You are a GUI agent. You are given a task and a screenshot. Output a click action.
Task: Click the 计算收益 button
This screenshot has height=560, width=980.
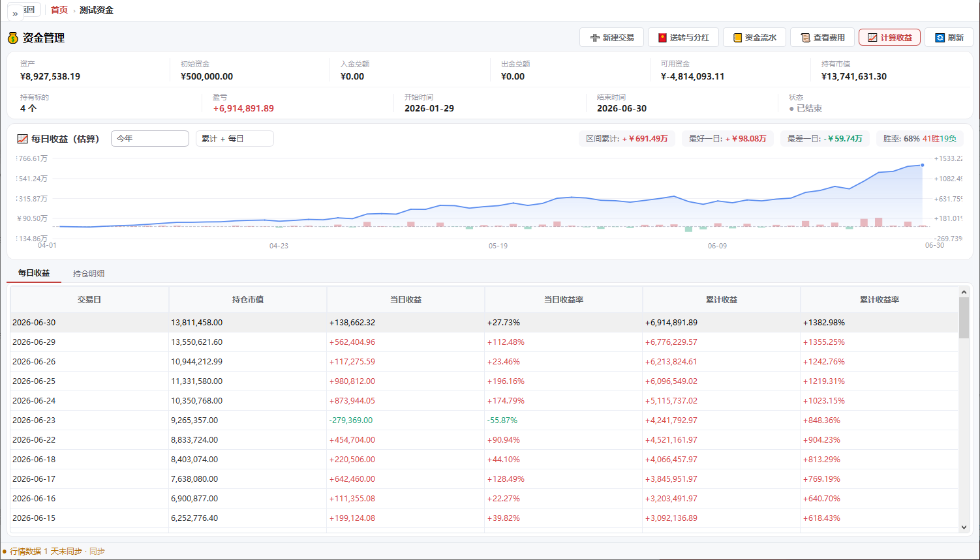coord(889,38)
